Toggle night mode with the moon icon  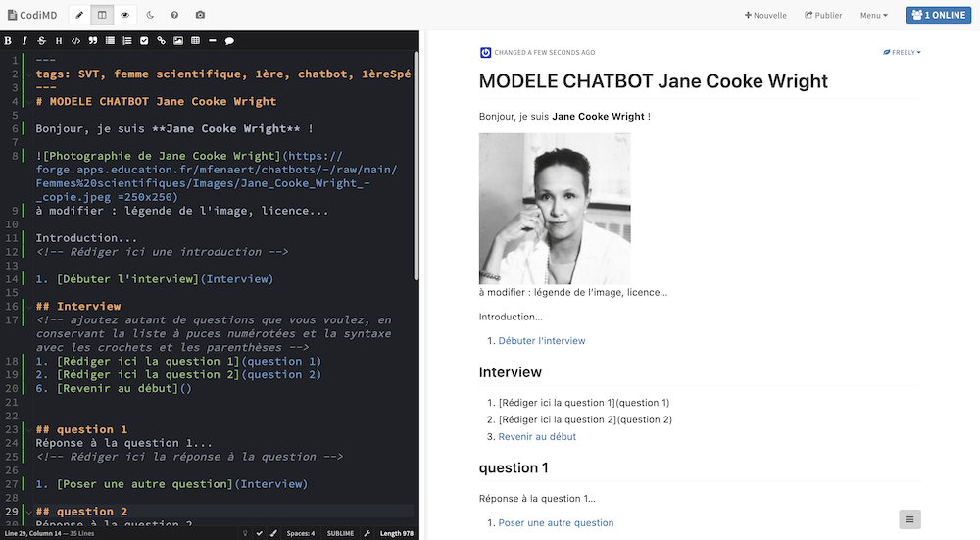click(x=150, y=15)
